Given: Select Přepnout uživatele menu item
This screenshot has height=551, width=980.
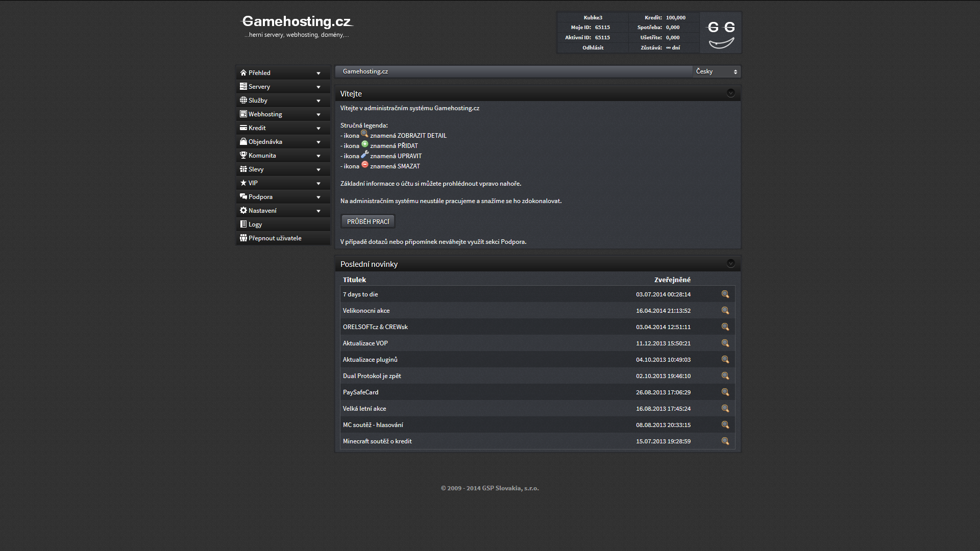Looking at the screenshot, I should click(x=283, y=238).
